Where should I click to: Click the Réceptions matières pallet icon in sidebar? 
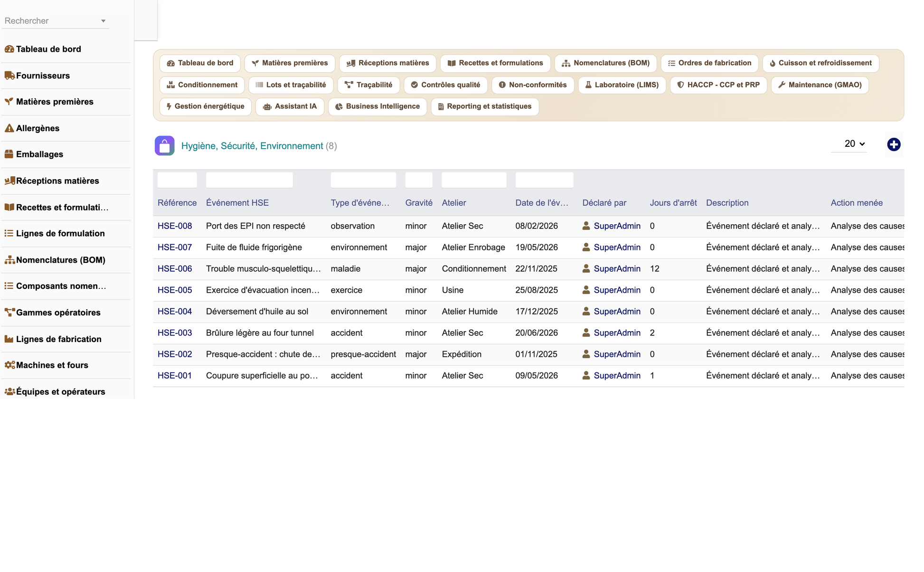click(9, 181)
